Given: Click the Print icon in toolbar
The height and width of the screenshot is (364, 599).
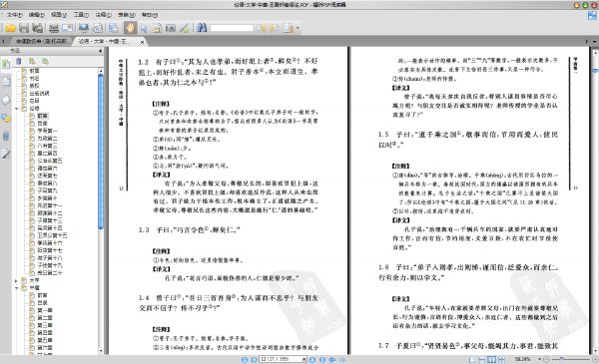Looking at the screenshot, I should [54, 28].
